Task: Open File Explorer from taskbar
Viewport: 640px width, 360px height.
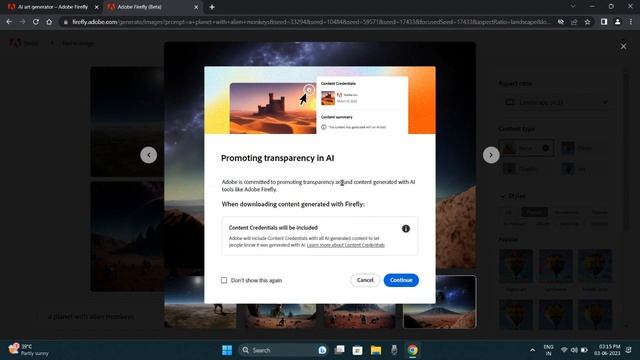Action: coord(376,350)
